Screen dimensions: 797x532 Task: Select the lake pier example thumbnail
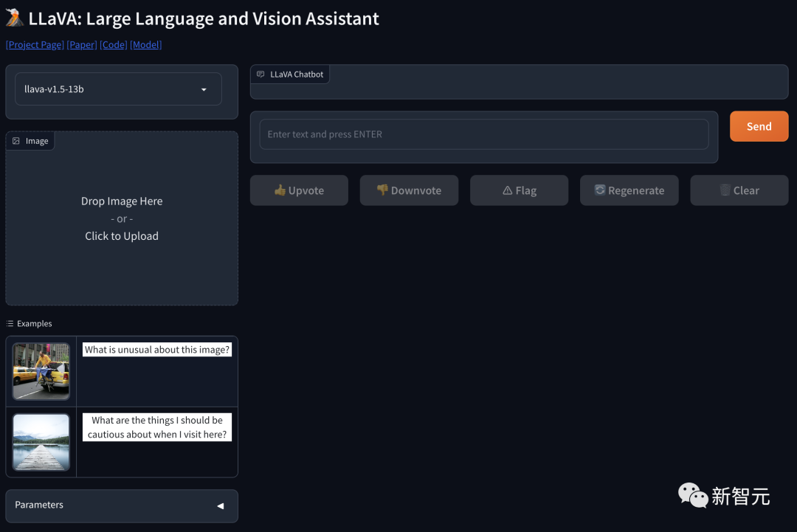point(41,442)
